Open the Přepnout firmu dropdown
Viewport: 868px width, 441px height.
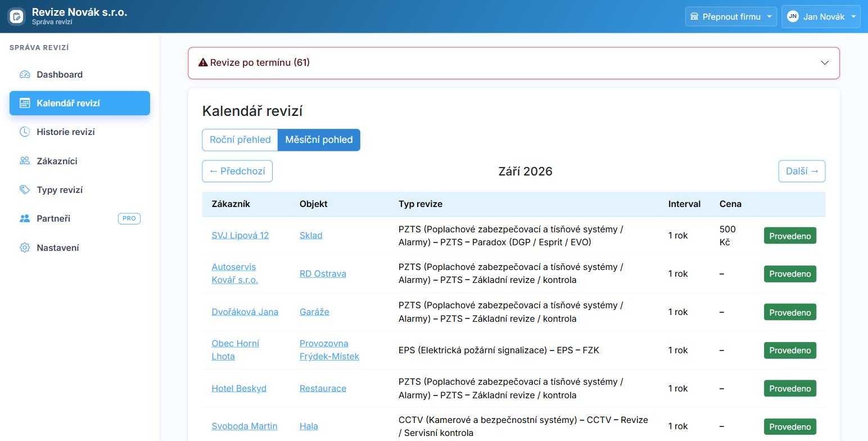[x=731, y=16]
